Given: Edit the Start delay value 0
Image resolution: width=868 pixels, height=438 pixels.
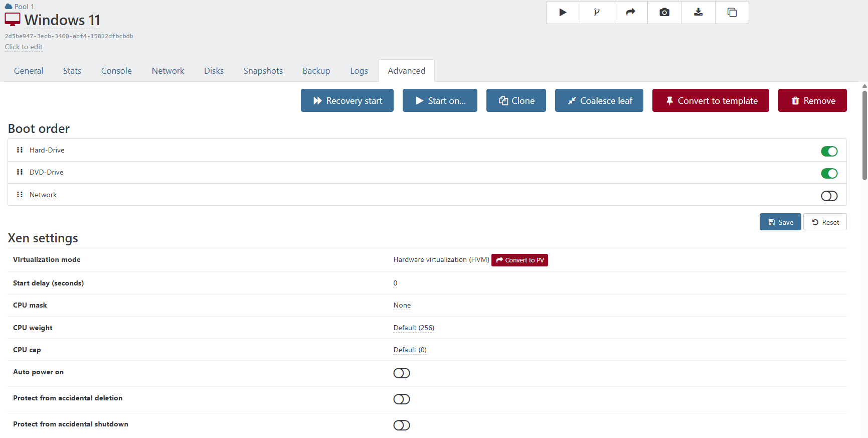Looking at the screenshot, I should (x=395, y=283).
